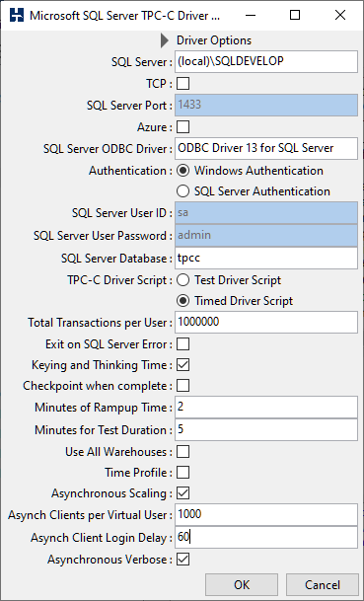
Task: Enable Use All Warehouses checkbox
Action: tap(182, 452)
